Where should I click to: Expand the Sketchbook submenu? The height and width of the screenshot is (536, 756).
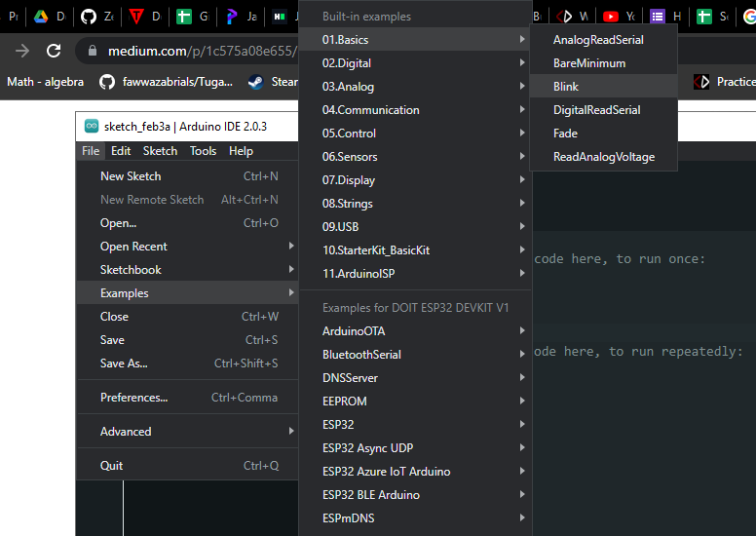click(x=188, y=270)
